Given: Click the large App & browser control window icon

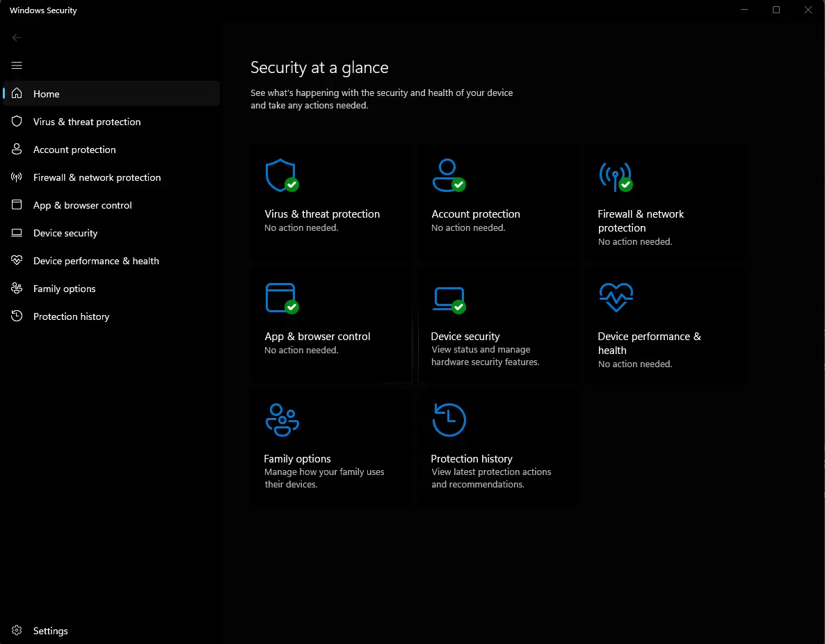Looking at the screenshot, I should (282, 298).
